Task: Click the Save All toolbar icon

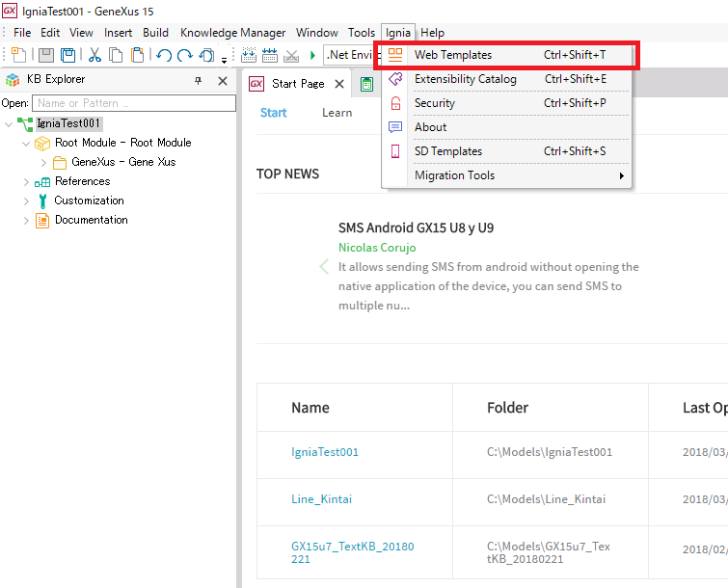Action: coord(68,55)
